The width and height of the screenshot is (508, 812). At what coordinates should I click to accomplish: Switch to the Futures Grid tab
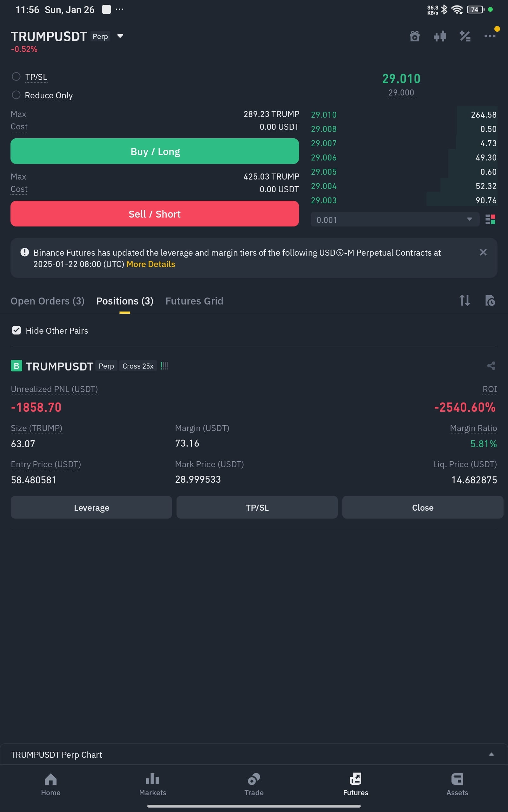point(194,301)
